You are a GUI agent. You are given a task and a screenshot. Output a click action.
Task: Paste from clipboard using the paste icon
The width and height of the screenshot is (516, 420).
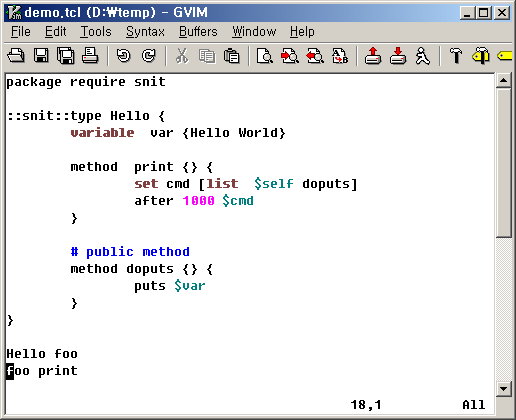tap(231, 55)
